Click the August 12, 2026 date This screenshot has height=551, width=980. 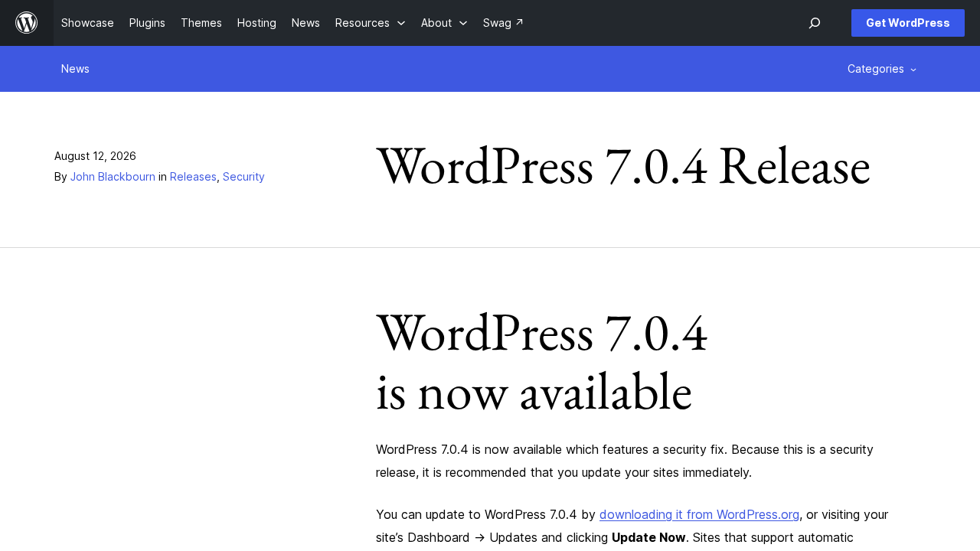[95, 156]
